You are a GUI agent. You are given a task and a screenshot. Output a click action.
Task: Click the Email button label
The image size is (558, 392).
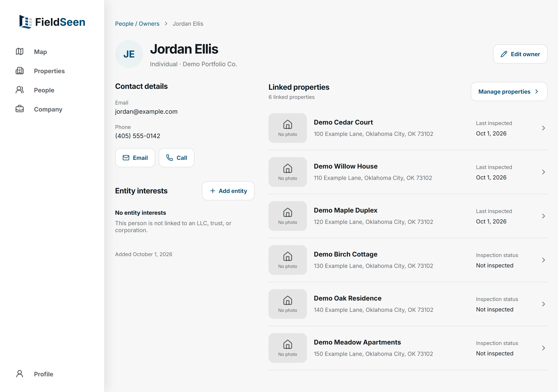click(140, 158)
